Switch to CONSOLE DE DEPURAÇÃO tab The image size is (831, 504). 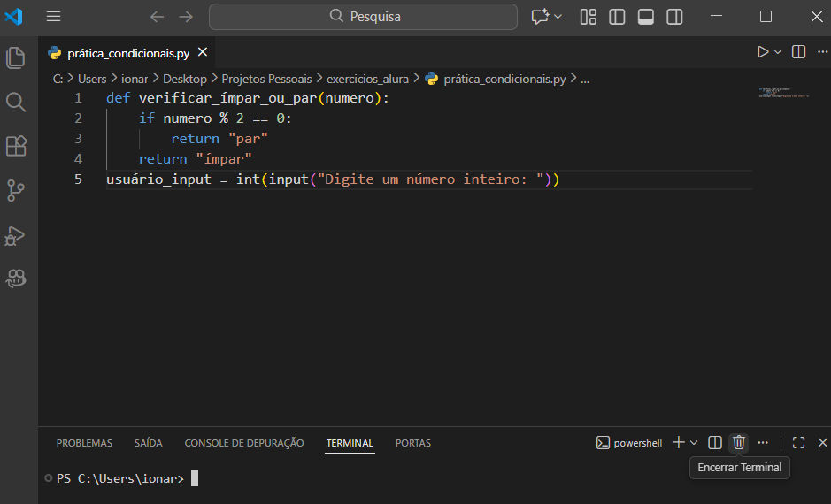[x=243, y=443]
